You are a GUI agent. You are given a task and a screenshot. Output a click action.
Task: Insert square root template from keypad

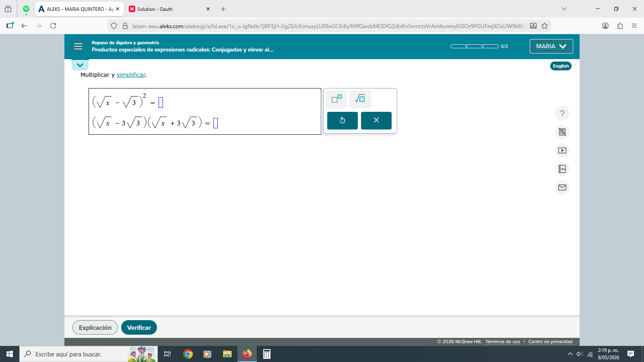pos(360,99)
